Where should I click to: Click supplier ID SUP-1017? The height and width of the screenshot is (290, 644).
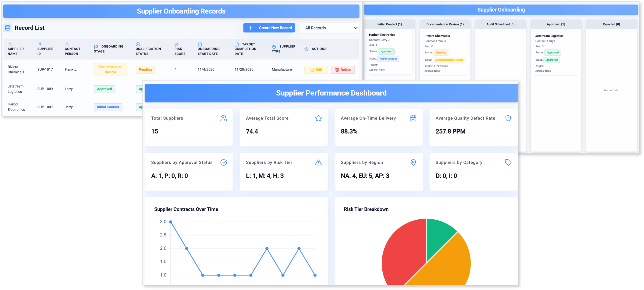(x=45, y=70)
